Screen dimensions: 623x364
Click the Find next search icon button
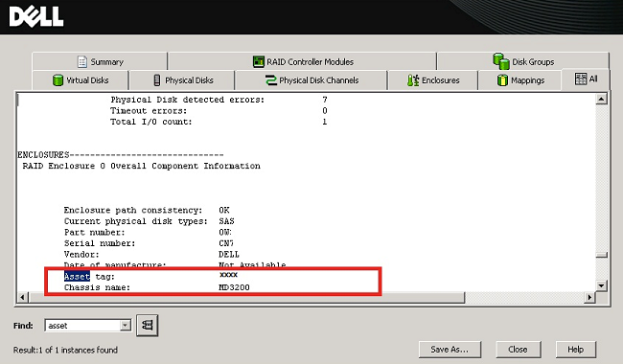(x=148, y=326)
